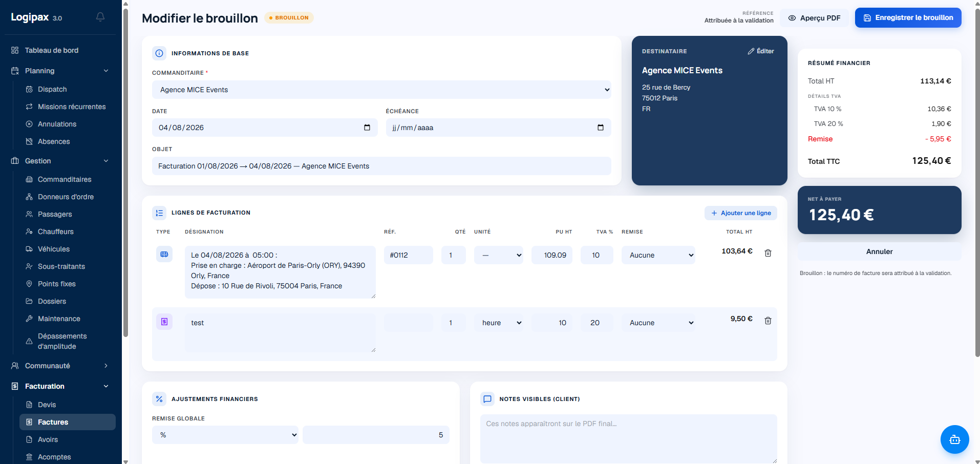Open the unit dropdown of line #0112
Image resolution: width=980 pixels, height=464 pixels.
[x=499, y=255]
